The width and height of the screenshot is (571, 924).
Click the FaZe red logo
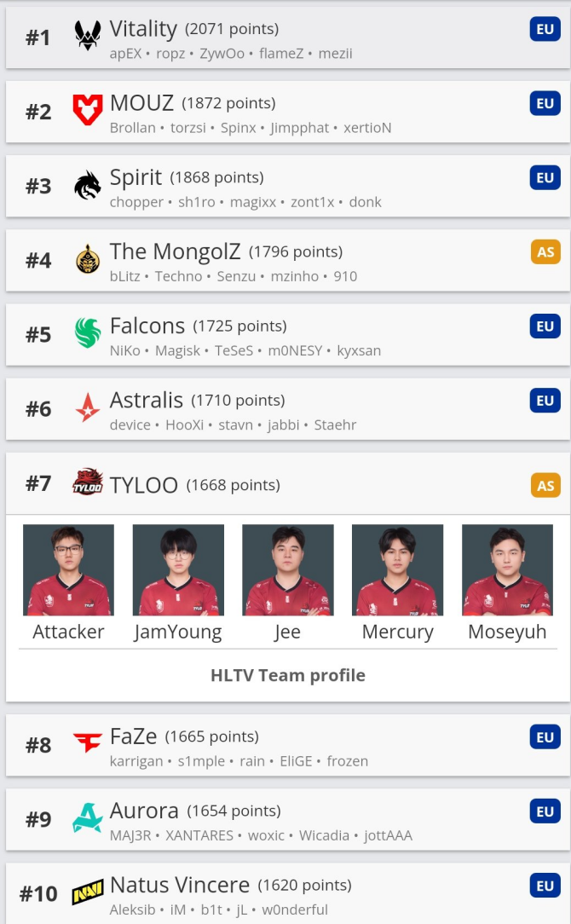[88, 744]
